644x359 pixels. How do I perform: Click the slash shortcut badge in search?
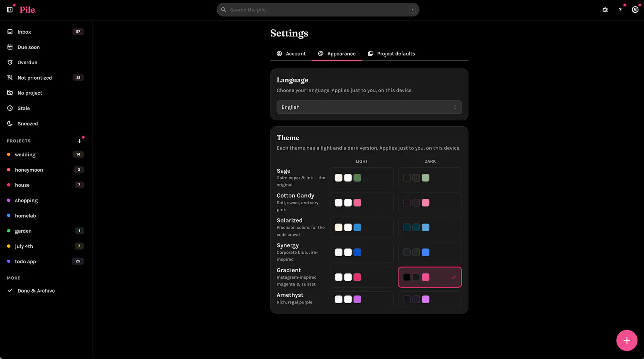[412, 10]
